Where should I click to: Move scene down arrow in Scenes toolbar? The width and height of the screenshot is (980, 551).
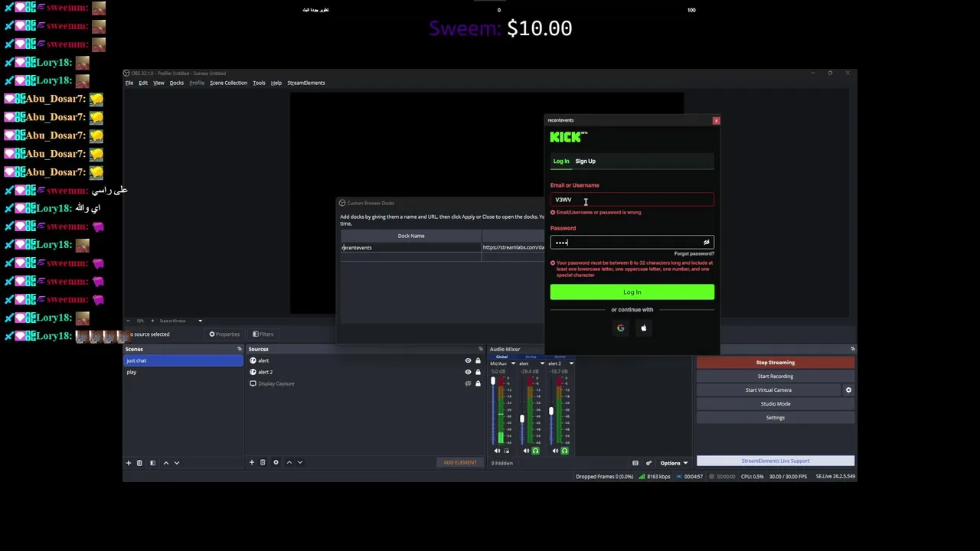tap(177, 462)
